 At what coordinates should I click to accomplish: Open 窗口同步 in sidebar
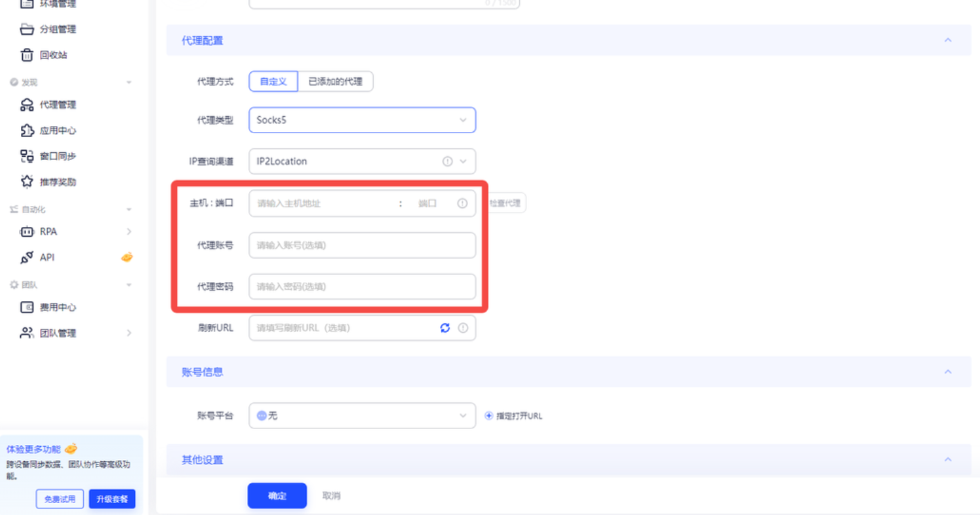pyautogui.click(x=57, y=156)
